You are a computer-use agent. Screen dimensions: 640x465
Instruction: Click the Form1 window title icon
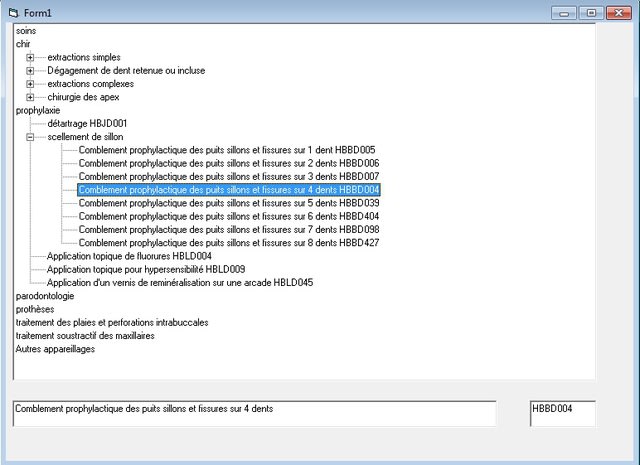[x=13, y=11]
